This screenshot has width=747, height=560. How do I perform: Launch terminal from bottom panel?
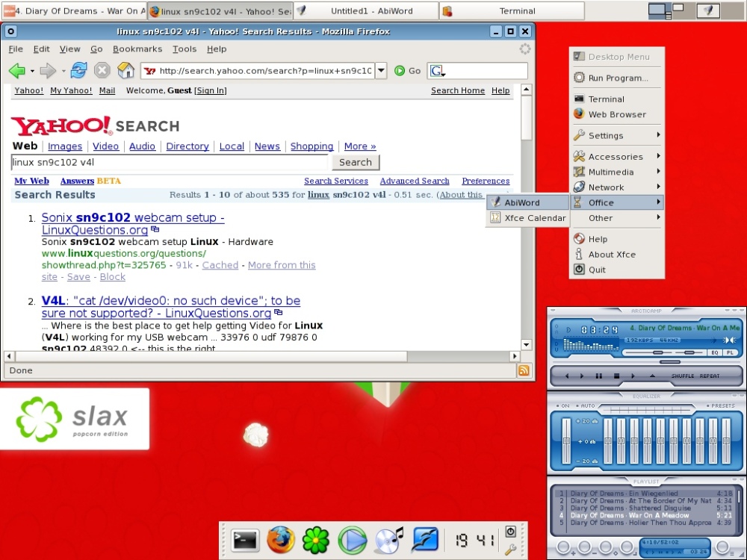(245, 541)
